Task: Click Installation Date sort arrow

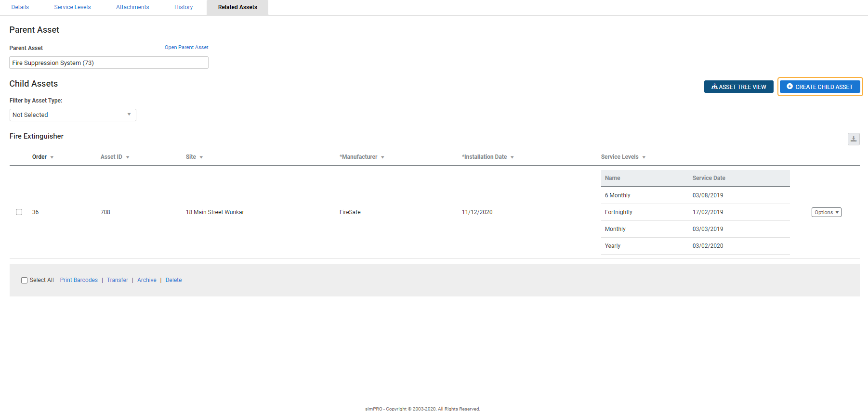Action: (x=512, y=157)
